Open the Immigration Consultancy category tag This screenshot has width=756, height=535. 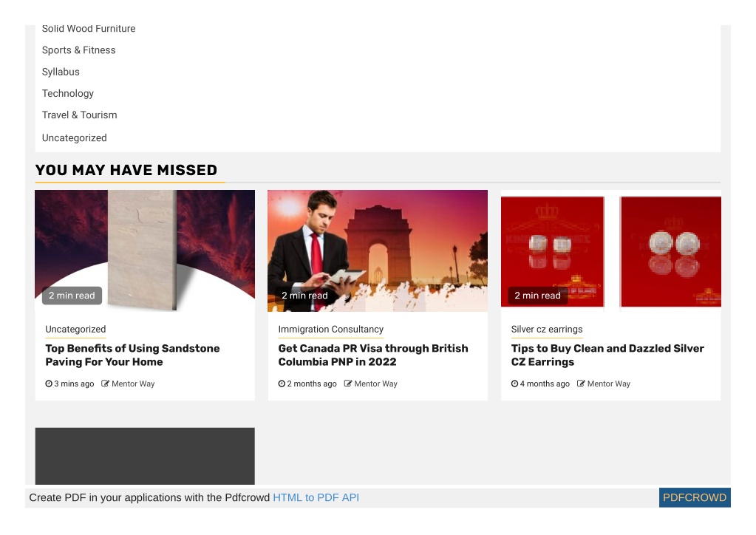click(331, 329)
